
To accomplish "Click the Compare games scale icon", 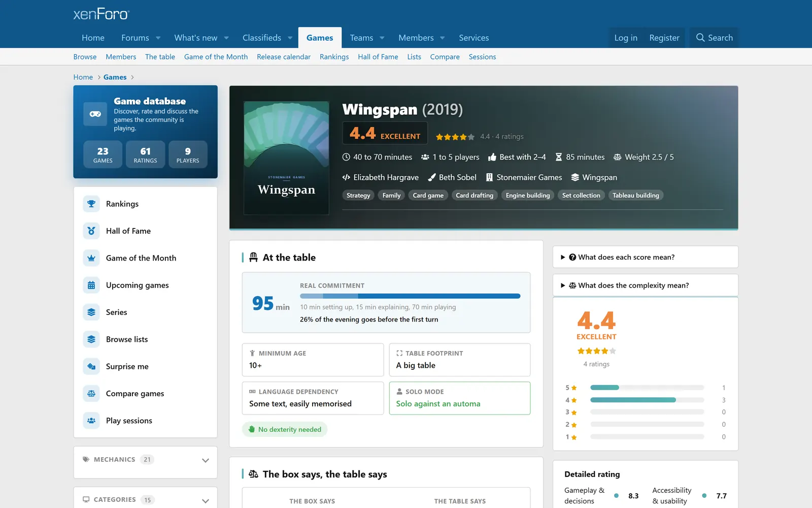I will pyautogui.click(x=91, y=393).
